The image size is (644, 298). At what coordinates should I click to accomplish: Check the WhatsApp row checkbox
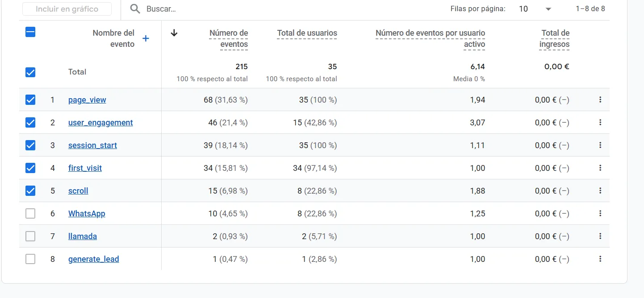[30, 214]
